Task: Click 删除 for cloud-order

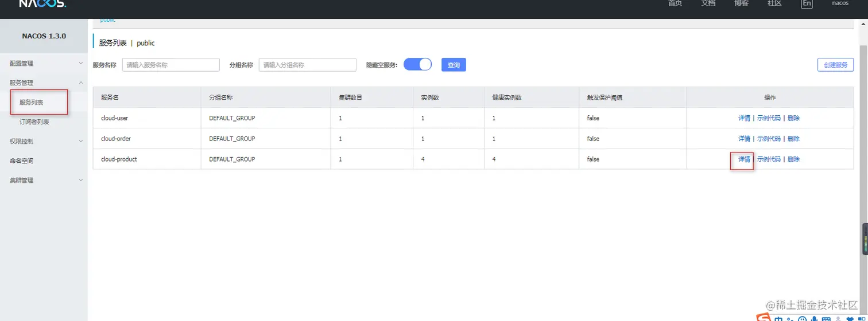Action: click(793, 139)
